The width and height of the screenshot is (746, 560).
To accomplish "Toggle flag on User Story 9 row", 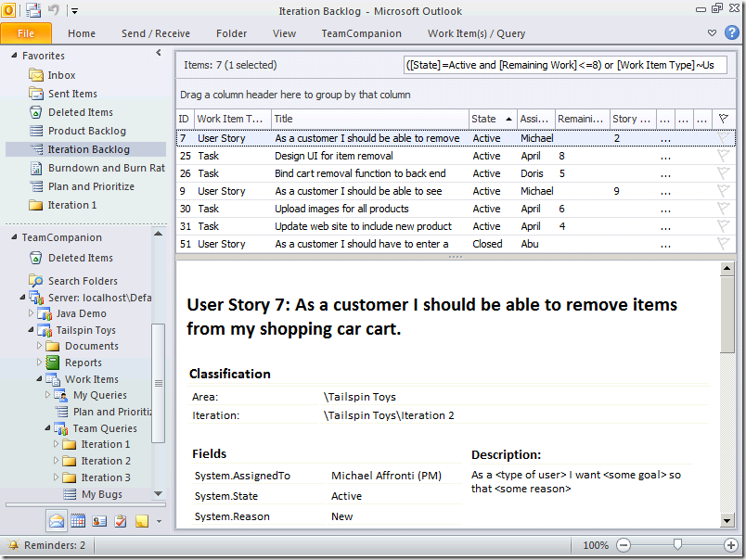I will tap(724, 191).
